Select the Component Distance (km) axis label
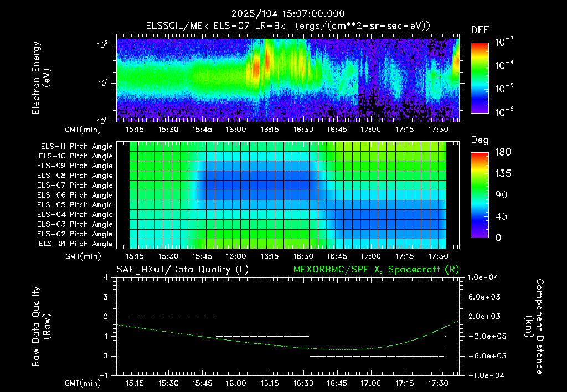The image size is (567, 392). [x=534, y=327]
